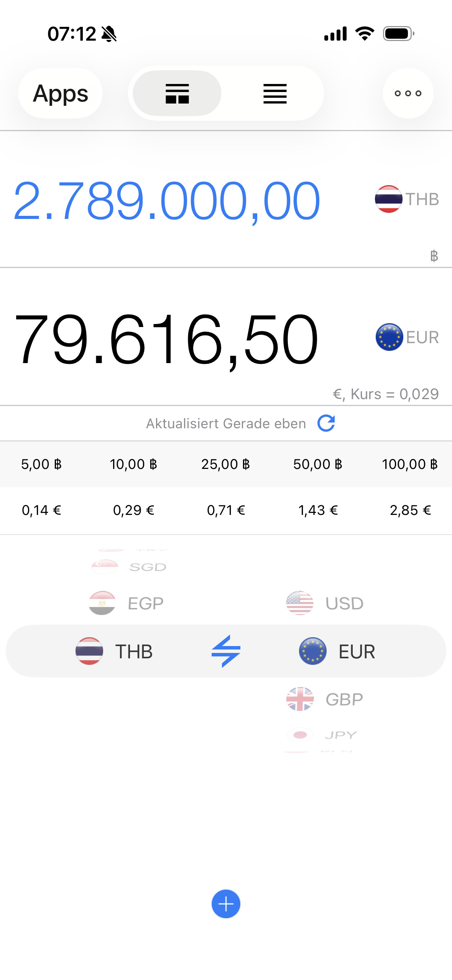Switch to the list layout view
Image resolution: width=452 pixels, height=980 pixels.
click(x=275, y=93)
